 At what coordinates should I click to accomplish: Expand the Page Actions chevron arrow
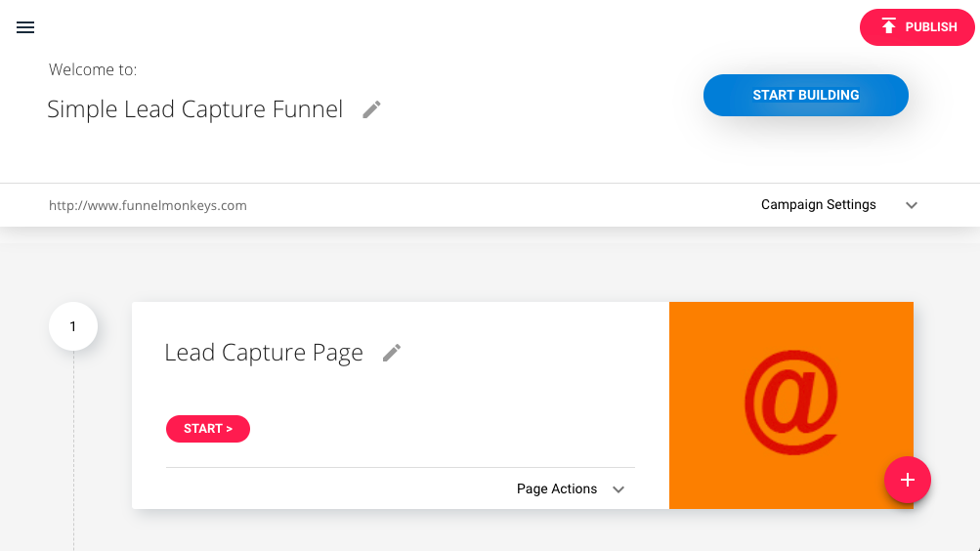pyautogui.click(x=618, y=489)
